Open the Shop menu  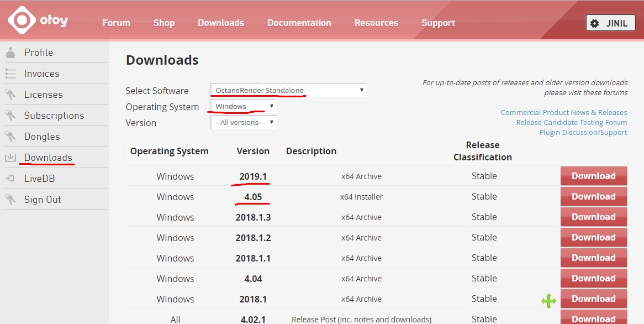pyautogui.click(x=164, y=23)
